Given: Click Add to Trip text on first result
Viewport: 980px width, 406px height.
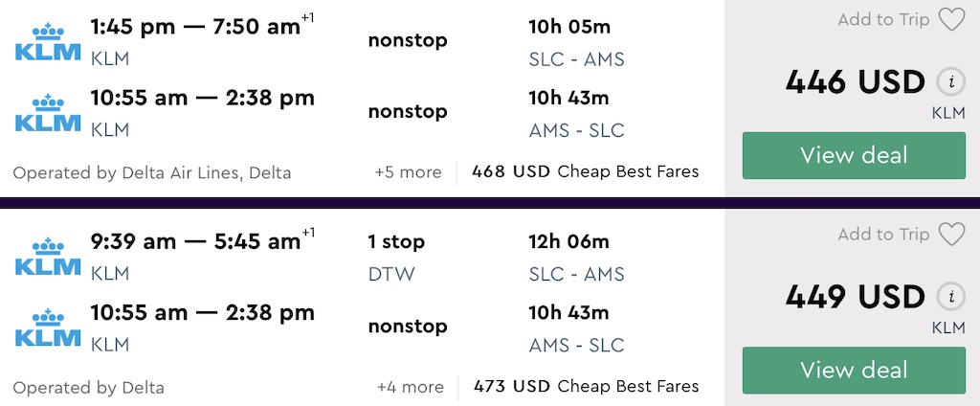Looking at the screenshot, I should coord(882,20).
